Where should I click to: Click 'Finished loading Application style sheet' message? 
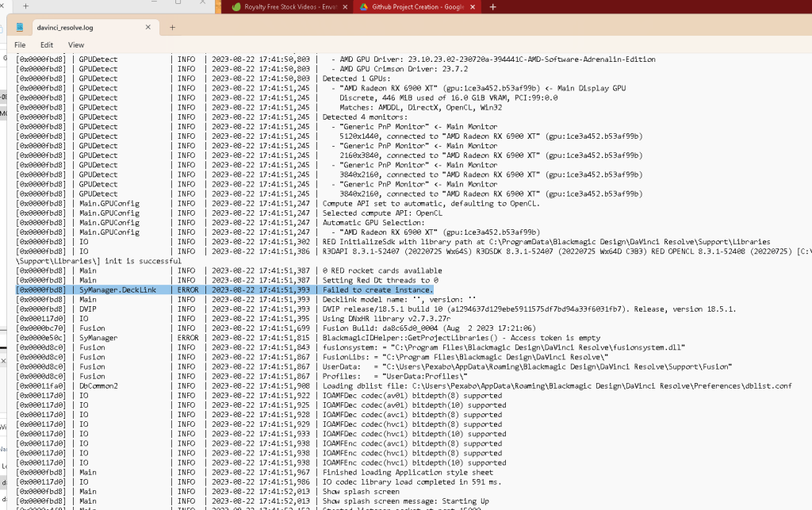408,472
